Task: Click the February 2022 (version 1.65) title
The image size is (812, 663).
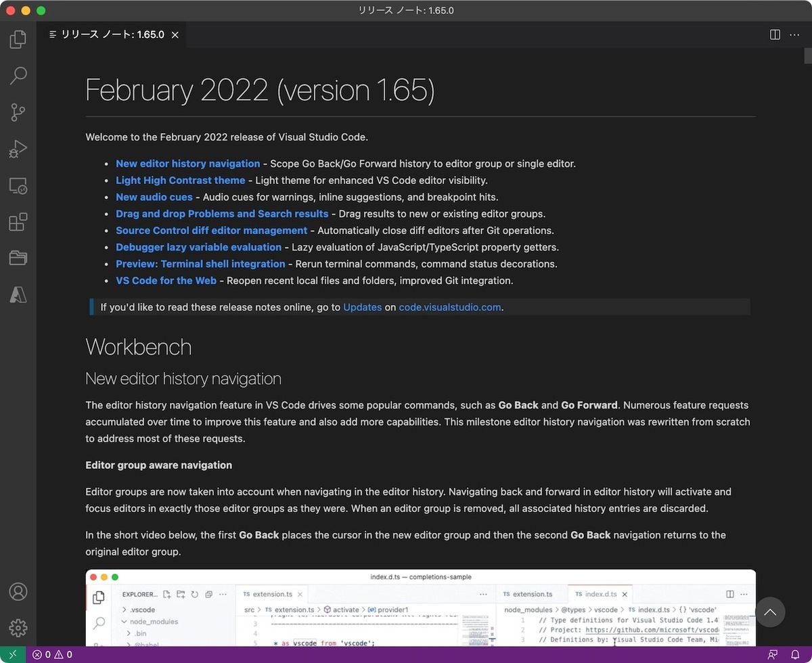Action: (x=260, y=91)
